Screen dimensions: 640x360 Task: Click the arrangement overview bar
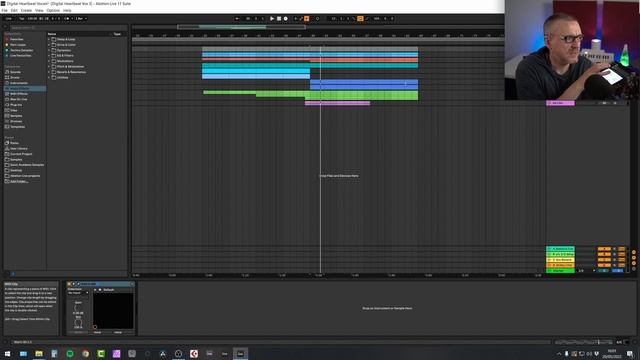241,27
